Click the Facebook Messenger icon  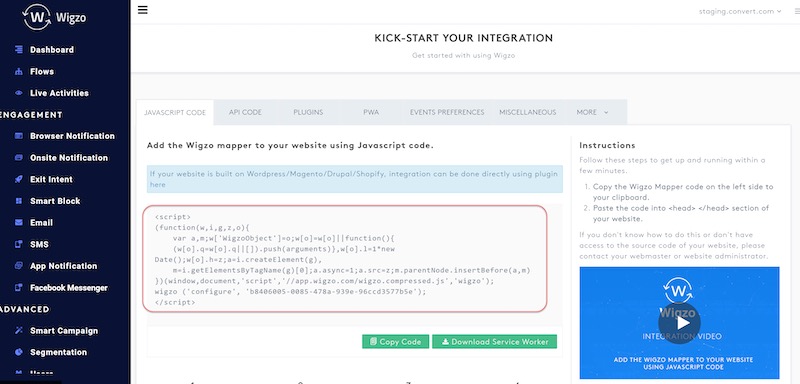pyautogui.click(x=19, y=288)
